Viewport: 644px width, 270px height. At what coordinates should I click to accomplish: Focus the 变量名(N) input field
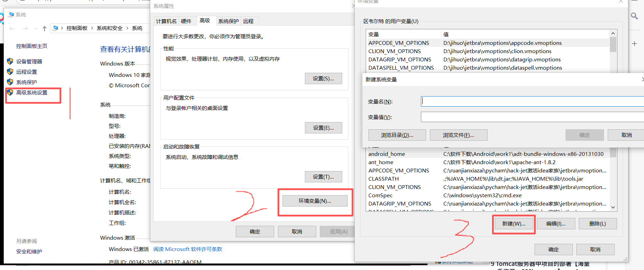532,101
